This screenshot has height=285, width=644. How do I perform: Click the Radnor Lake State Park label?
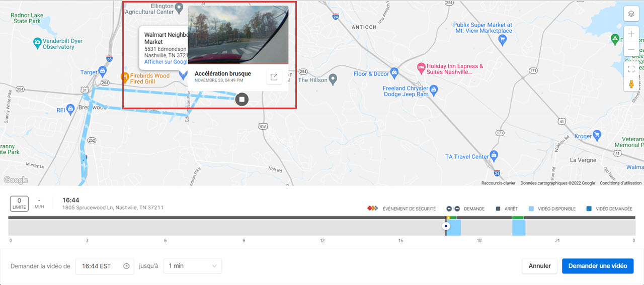tap(27, 18)
